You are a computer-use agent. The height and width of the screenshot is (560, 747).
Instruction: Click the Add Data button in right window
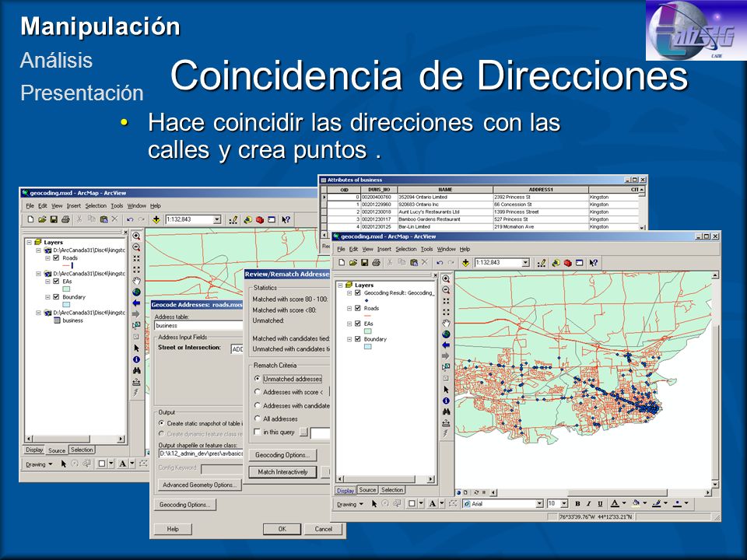[465, 263]
